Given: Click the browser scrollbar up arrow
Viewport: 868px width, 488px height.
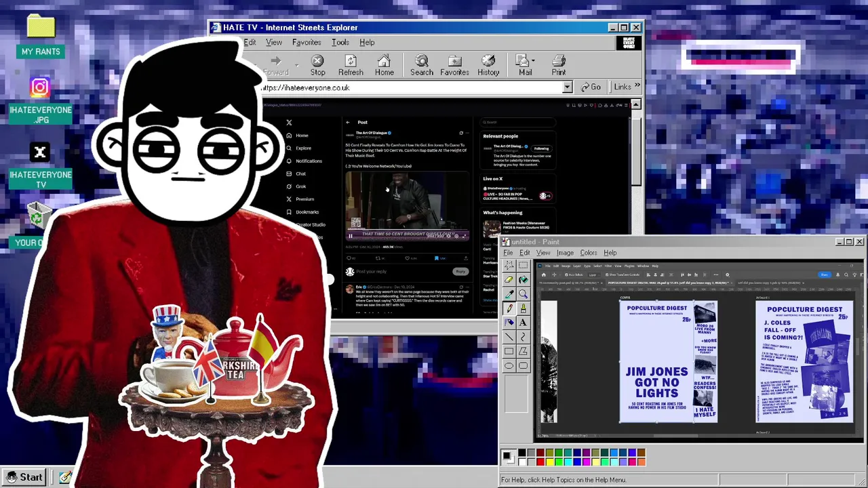Looking at the screenshot, I should (635, 105).
